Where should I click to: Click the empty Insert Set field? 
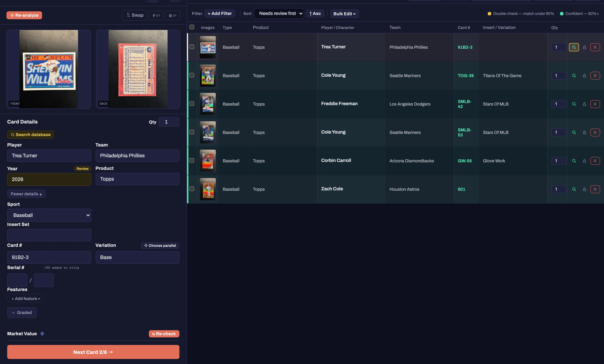click(49, 235)
